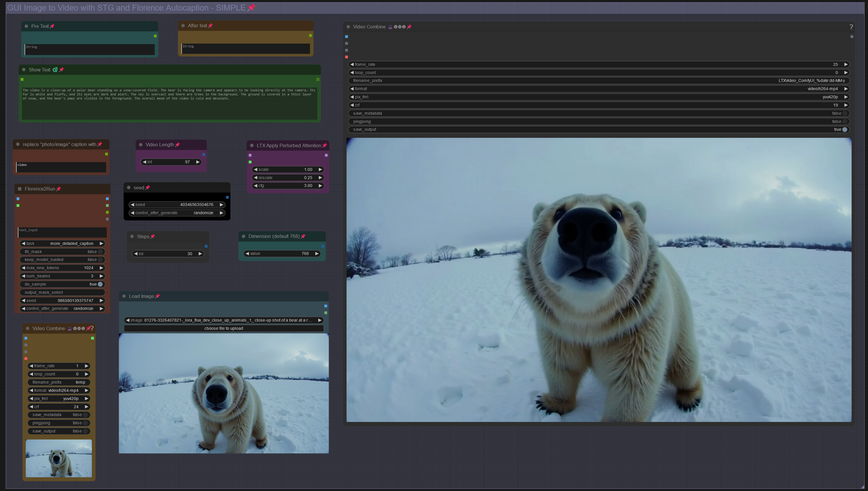This screenshot has height=491, width=868.
Task: Decrease Steps int value with left arrow
Action: [x=136, y=254]
